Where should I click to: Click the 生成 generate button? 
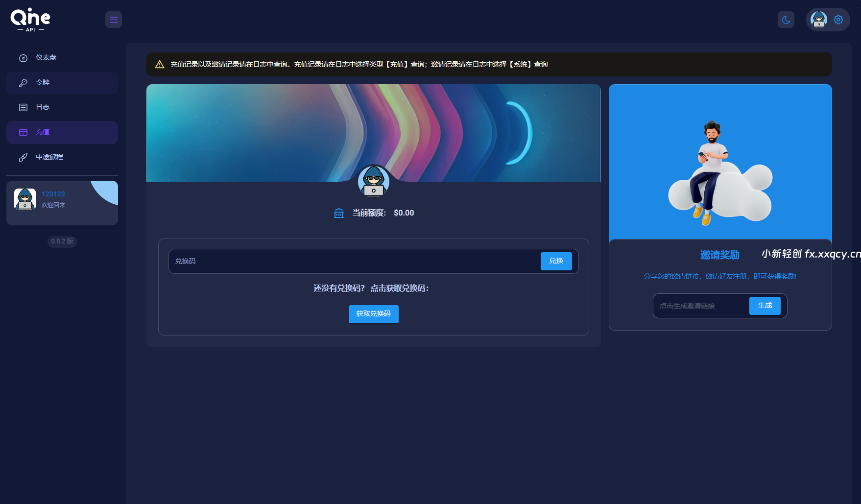pos(765,306)
